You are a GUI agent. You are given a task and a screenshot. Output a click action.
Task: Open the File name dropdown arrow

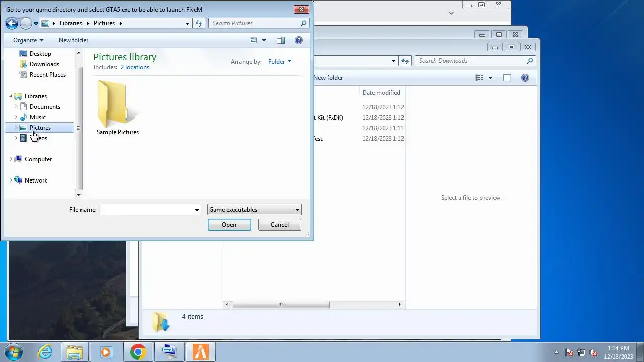coord(197,210)
